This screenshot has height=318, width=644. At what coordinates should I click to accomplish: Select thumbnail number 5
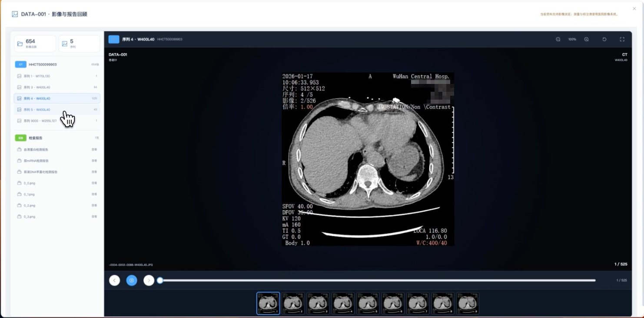tap(368, 303)
